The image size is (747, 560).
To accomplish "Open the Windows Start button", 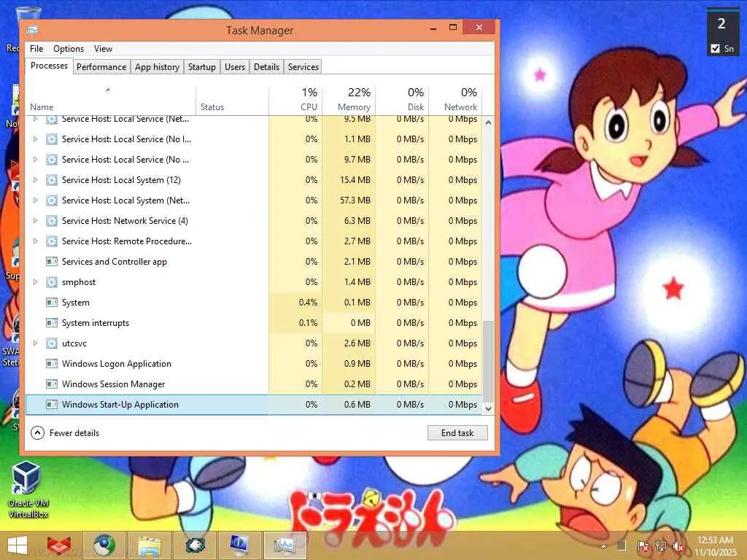I will (18, 545).
